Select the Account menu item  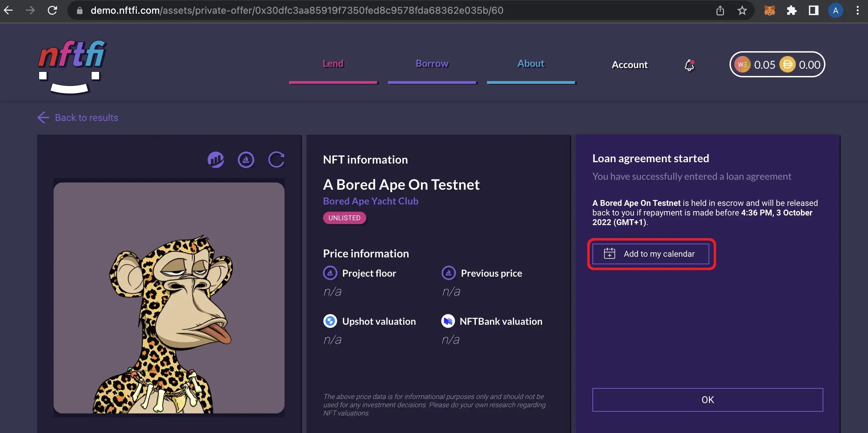[x=630, y=64]
